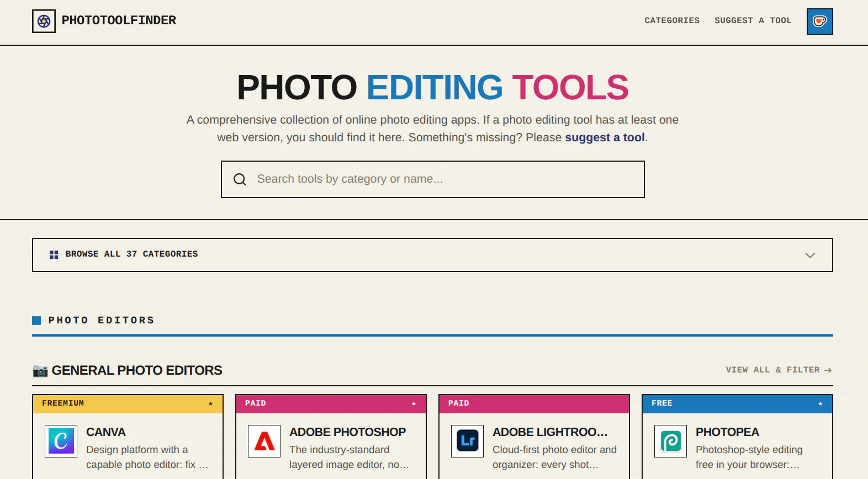This screenshot has width=868, height=479.
Task: Open the ADOBE LIGHTROO... card title
Action: click(550, 432)
